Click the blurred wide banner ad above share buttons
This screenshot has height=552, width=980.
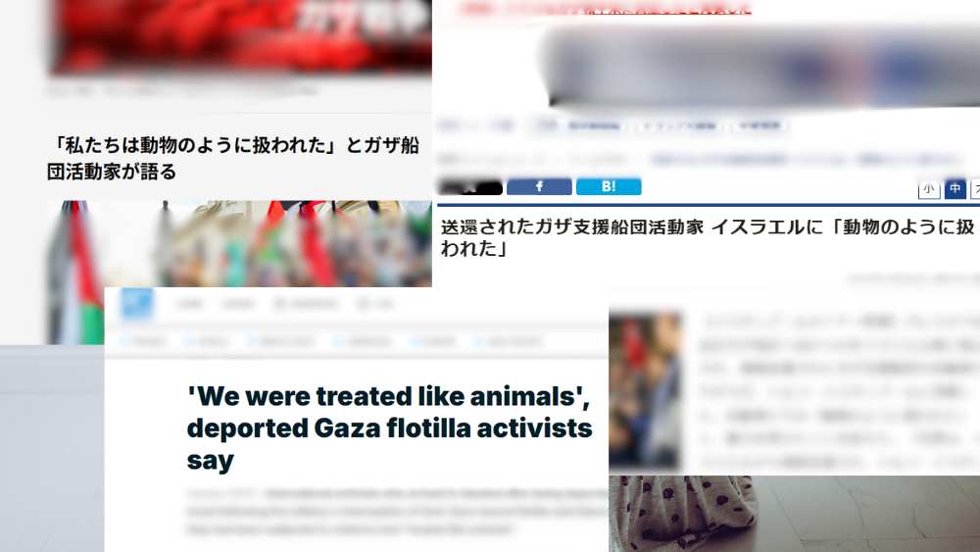coord(760,67)
